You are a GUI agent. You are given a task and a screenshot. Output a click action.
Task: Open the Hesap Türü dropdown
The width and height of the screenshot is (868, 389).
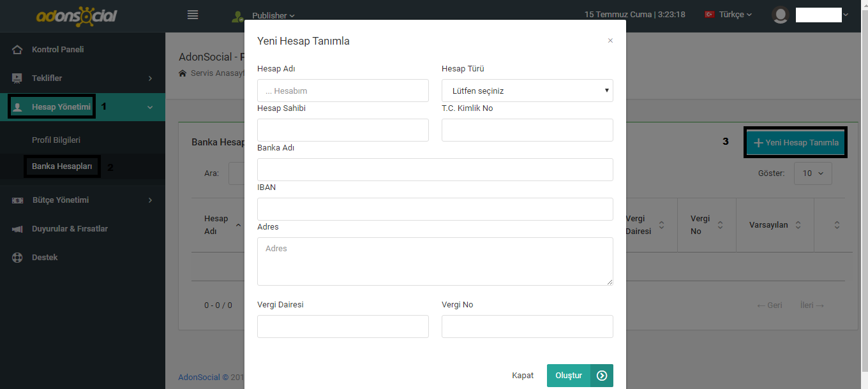[527, 91]
